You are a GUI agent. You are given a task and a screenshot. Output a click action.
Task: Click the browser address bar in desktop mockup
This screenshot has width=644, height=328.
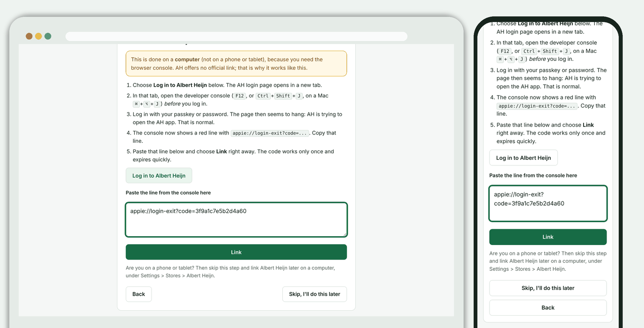point(236,36)
